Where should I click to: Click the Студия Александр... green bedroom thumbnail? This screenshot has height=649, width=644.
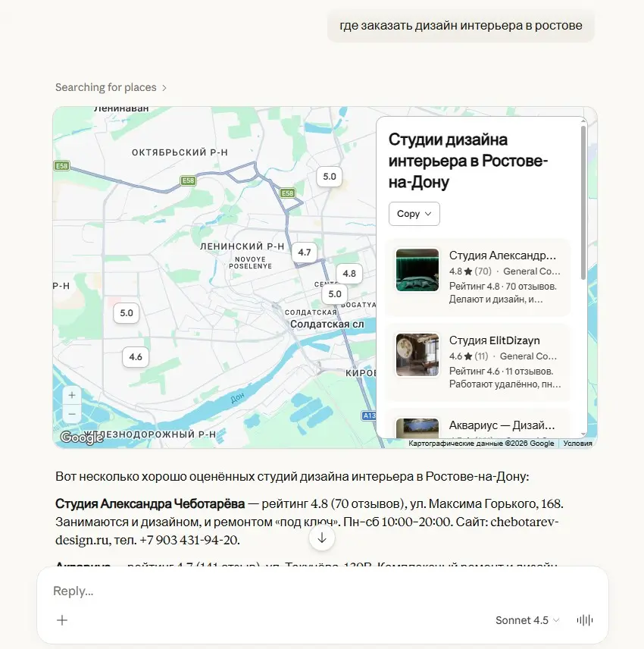pyautogui.click(x=417, y=270)
